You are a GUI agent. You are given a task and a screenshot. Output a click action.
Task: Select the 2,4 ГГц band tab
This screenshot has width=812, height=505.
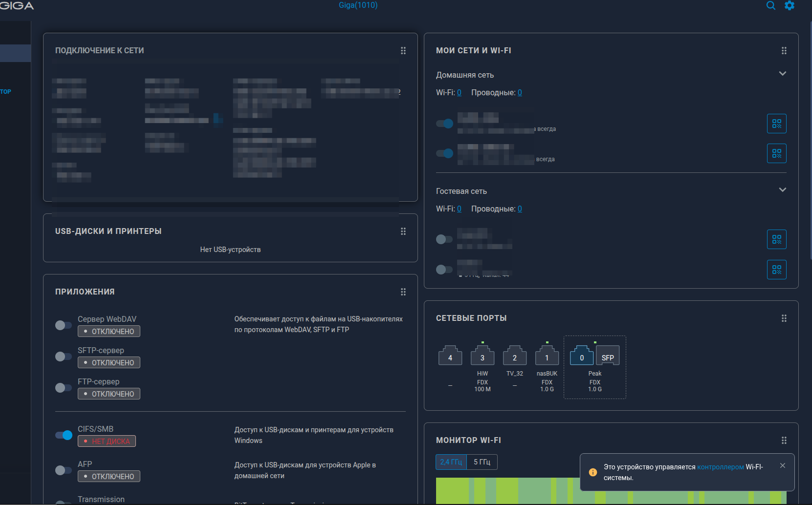[x=451, y=462]
